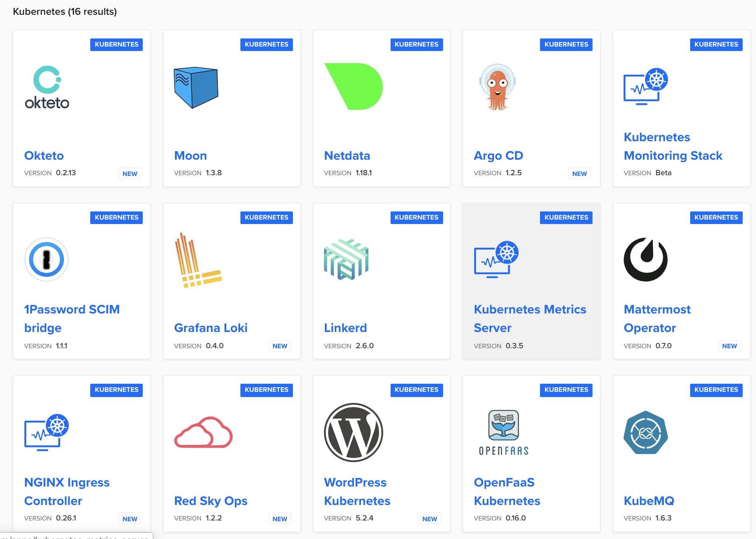
Task: Click KUBERNETES tag on NGINX Ingress card
Action: tap(117, 390)
